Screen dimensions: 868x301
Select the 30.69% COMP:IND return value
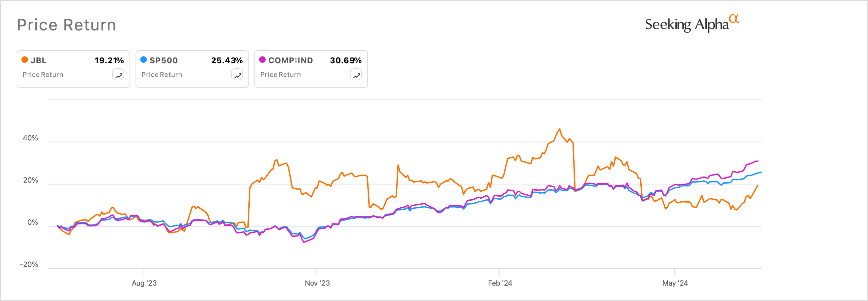click(x=346, y=61)
